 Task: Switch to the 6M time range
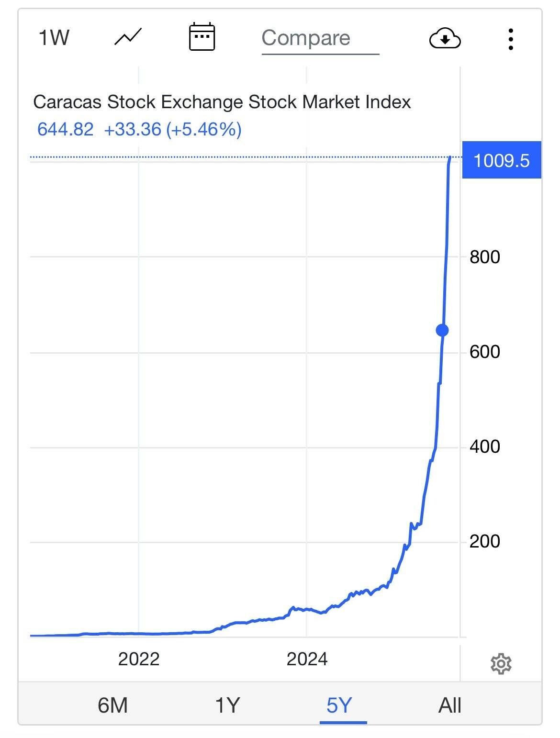point(112,705)
